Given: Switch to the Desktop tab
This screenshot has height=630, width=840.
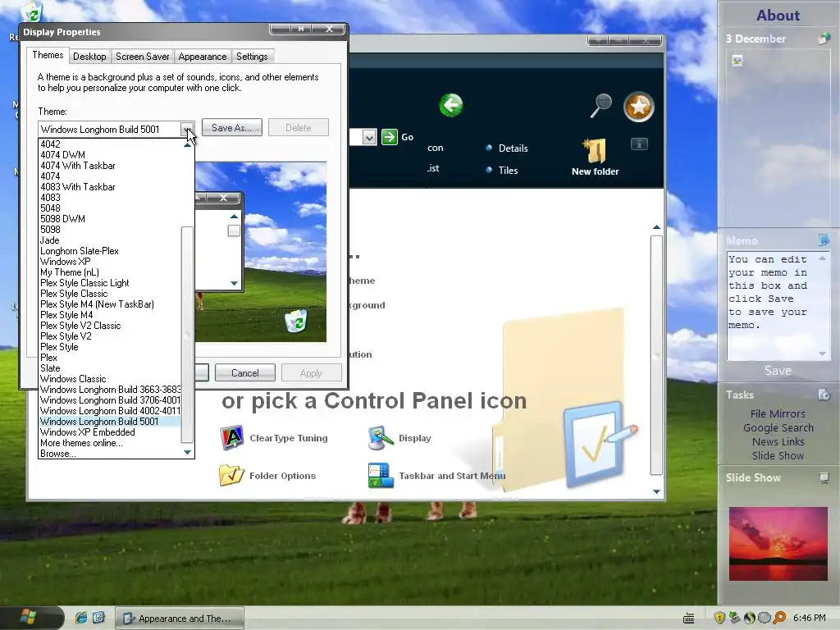Looking at the screenshot, I should 89,57.
